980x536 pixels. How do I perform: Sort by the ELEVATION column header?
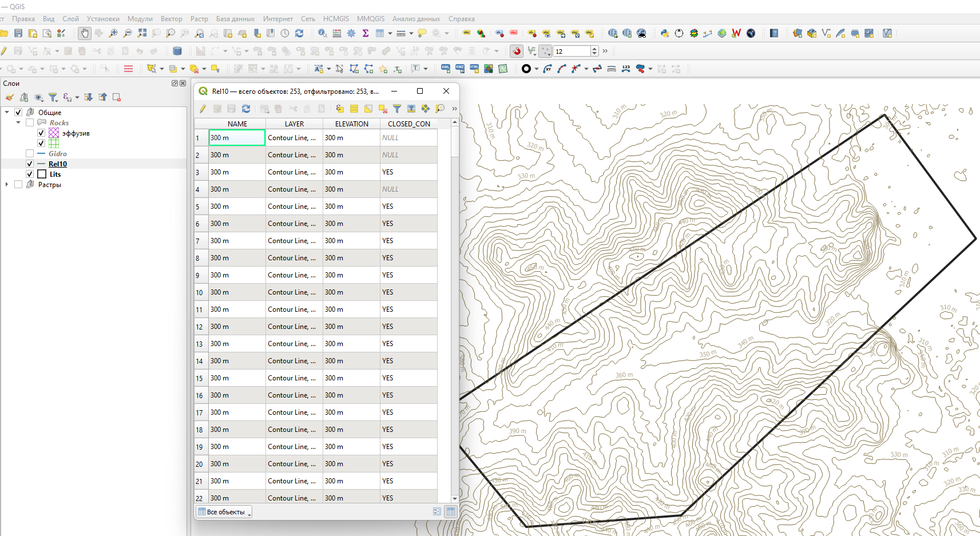352,124
